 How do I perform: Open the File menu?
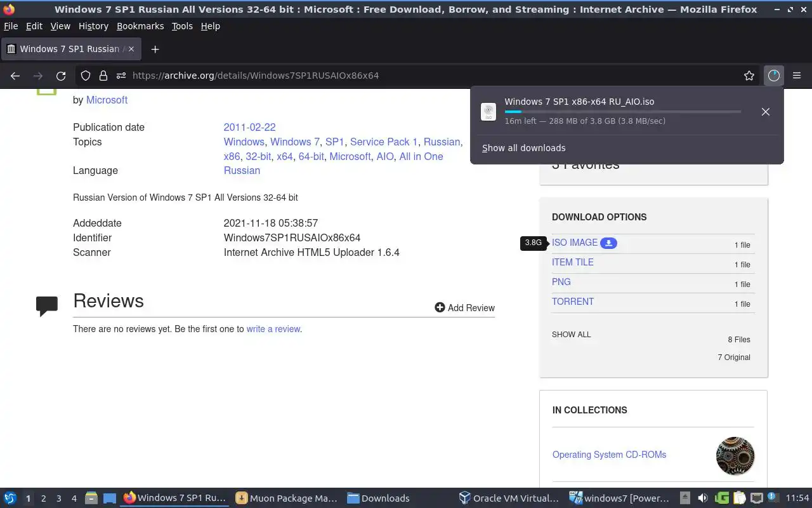(x=11, y=26)
